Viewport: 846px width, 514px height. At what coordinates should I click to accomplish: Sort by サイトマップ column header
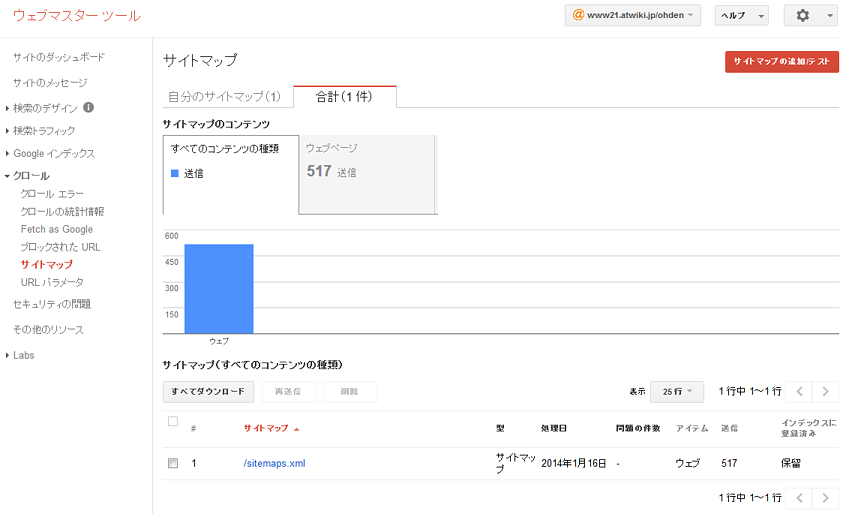point(266,428)
